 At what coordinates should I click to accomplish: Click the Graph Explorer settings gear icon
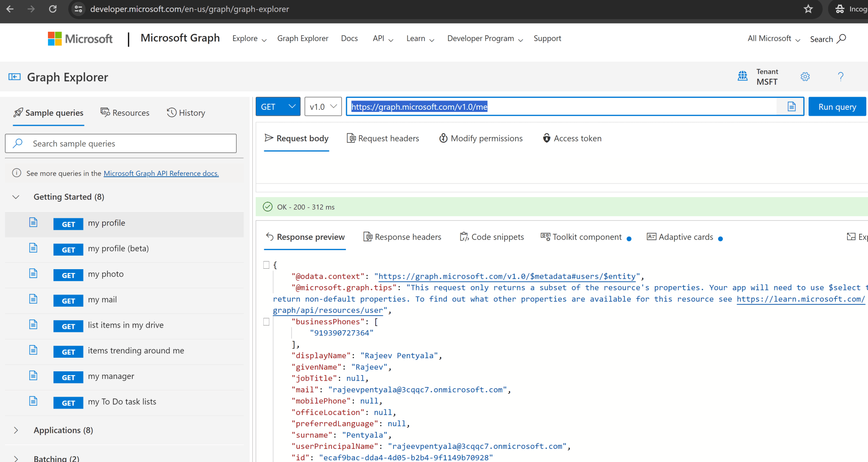805,77
